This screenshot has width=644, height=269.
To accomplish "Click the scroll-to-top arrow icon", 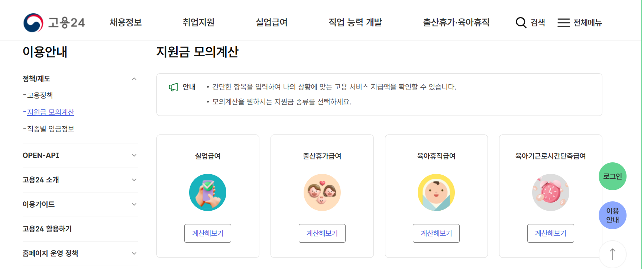I will coord(612,254).
